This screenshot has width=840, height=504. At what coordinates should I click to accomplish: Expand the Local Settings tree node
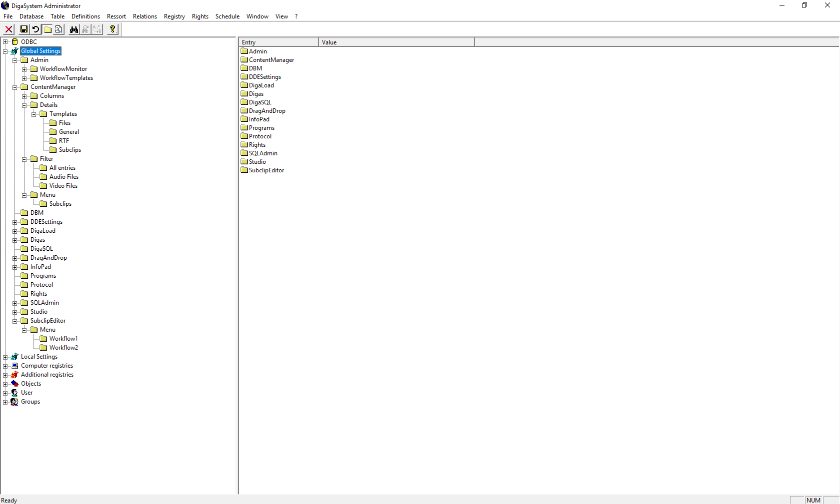tap(5, 357)
